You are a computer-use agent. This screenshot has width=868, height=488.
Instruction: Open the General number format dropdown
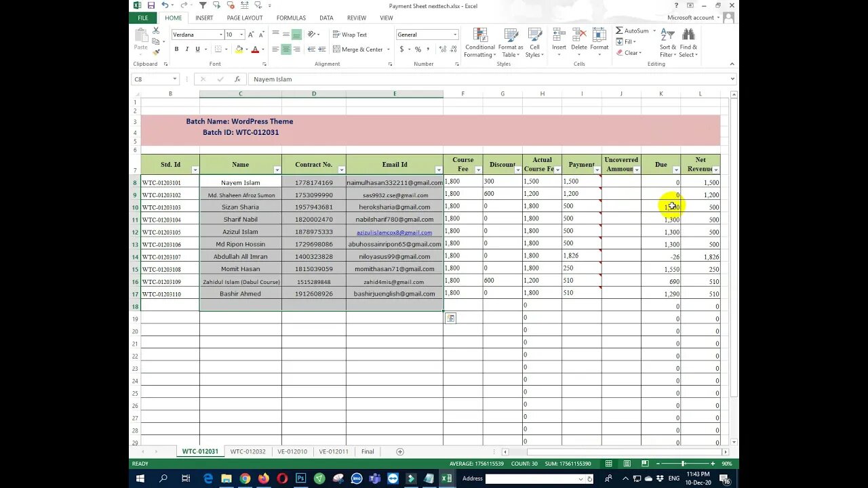[x=455, y=35]
